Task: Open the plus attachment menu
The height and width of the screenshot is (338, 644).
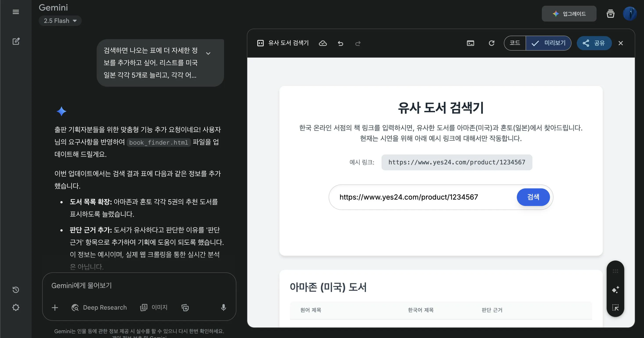Action: [x=55, y=307]
